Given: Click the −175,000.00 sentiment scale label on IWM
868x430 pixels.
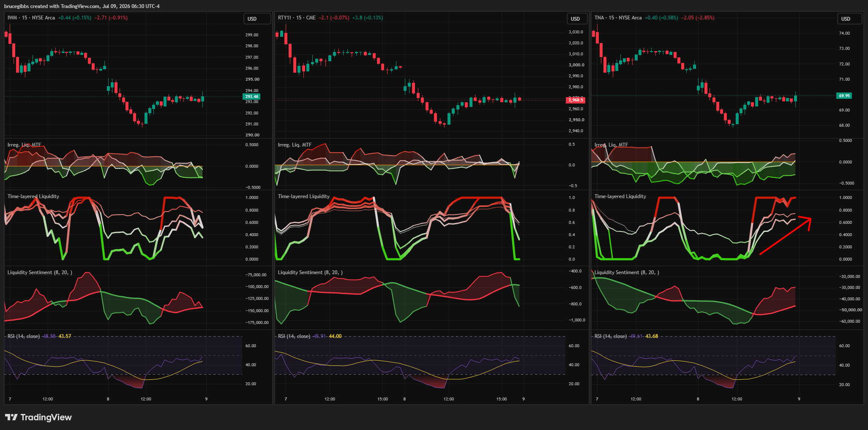Looking at the screenshot, I should click(256, 323).
